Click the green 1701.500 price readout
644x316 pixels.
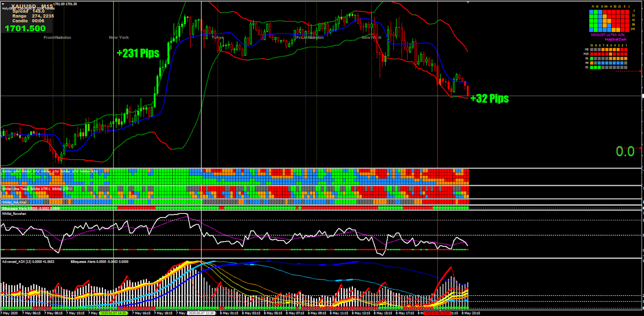point(25,29)
